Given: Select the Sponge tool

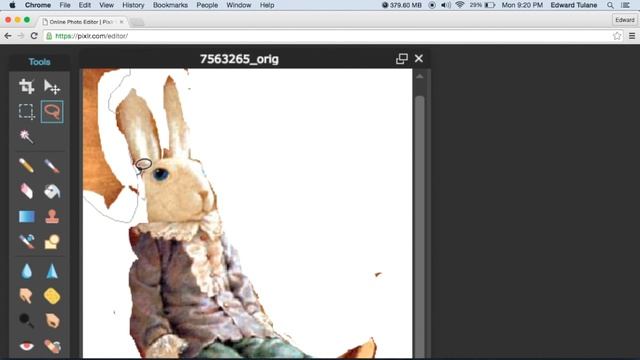Looking at the screenshot, I should 52,296.
